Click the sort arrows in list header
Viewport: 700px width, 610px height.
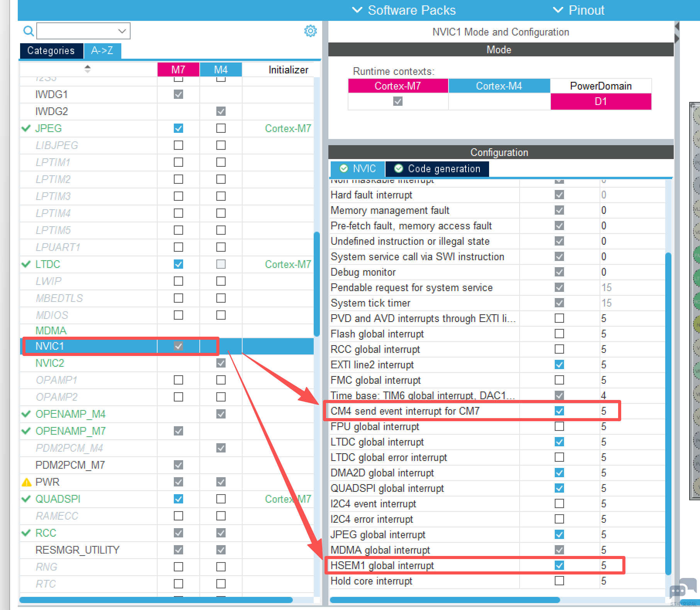(88, 69)
